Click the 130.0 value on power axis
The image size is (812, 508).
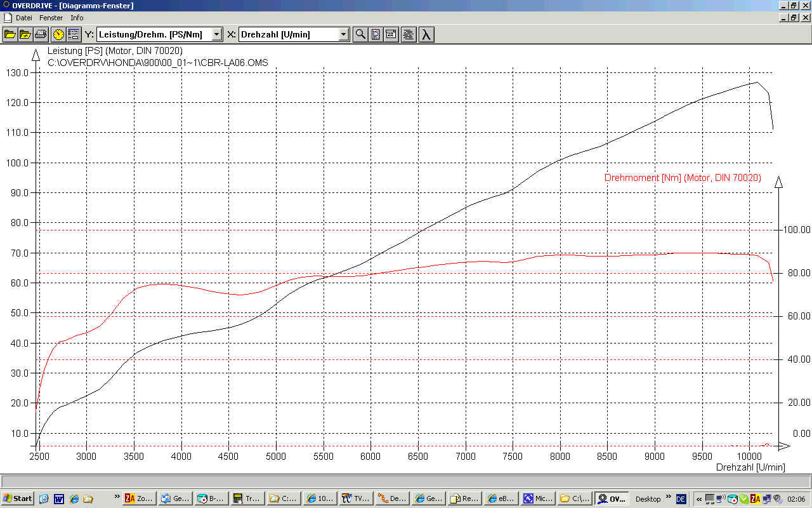(18, 72)
